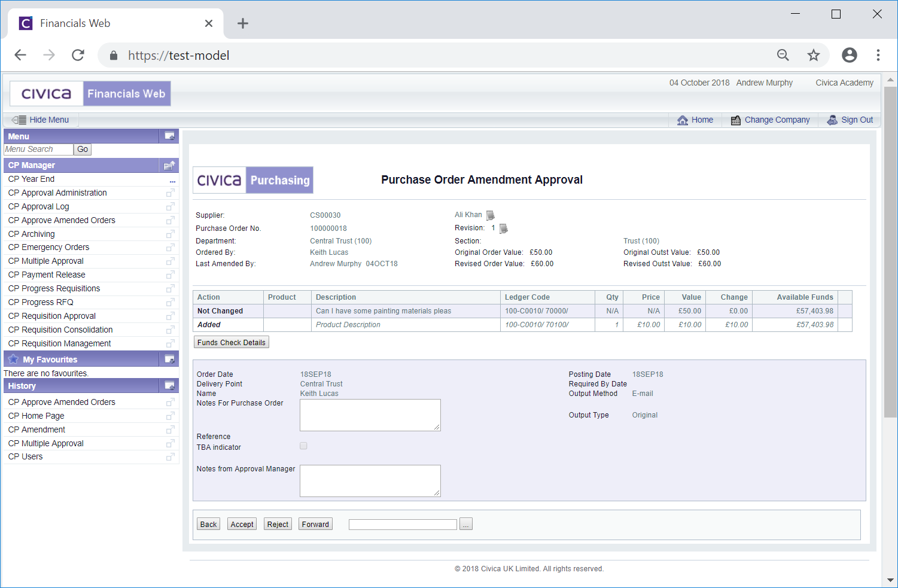Click the Notes For Purchase Order textbox

tap(370, 415)
